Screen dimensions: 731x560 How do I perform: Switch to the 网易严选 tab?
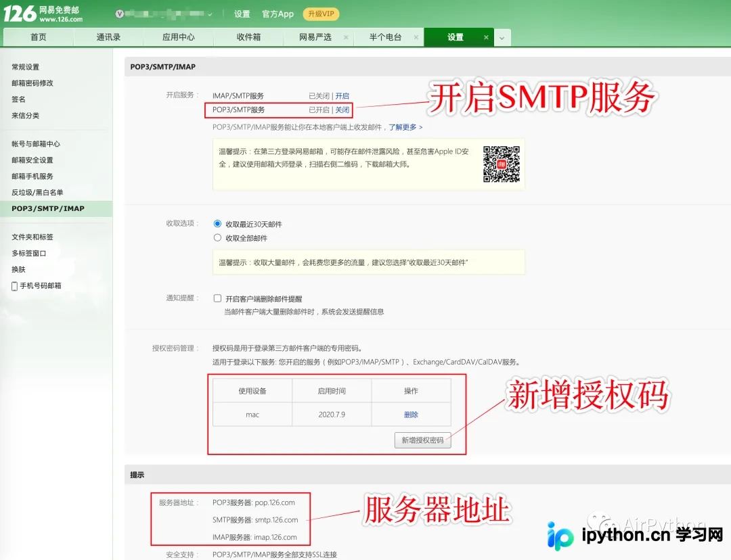tap(315, 37)
